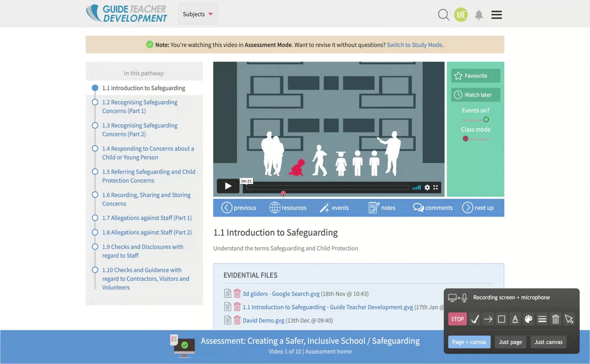Choose Page + canvas recording mode
The image size is (590, 364).
tap(469, 342)
